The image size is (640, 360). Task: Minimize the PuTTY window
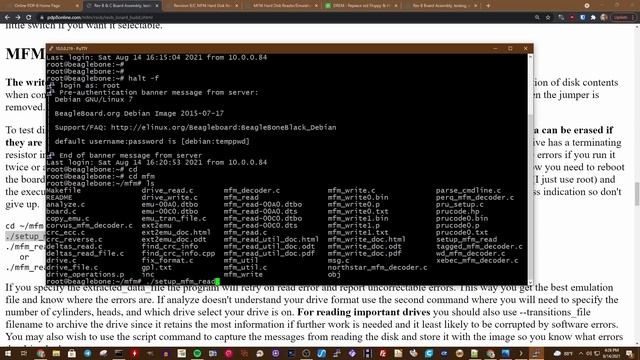495,49
